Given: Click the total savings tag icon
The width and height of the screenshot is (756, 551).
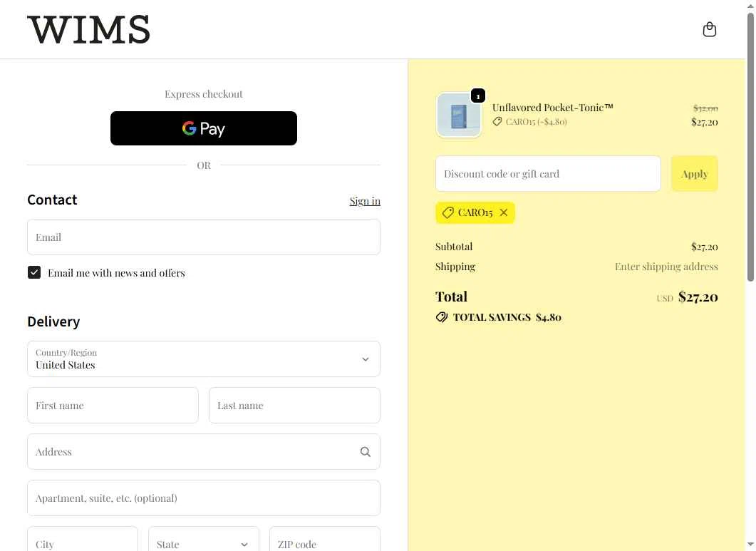Looking at the screenshot, I should pos(442,317).
